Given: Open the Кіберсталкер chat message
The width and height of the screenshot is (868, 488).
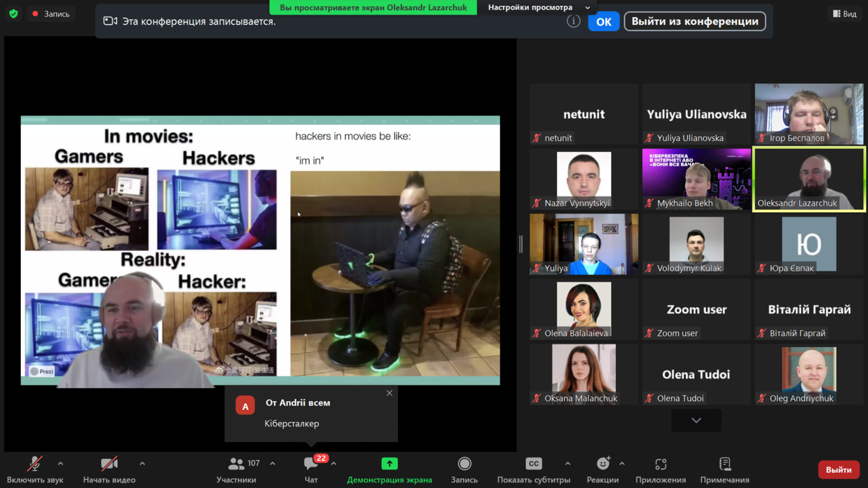Looking at the screenshot, I should point(292,423).
